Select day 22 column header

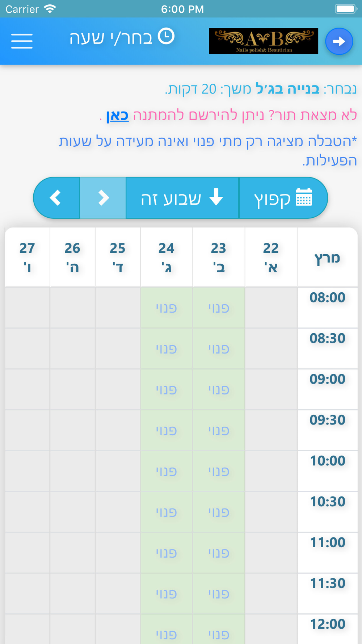click(x=271, y=257)
